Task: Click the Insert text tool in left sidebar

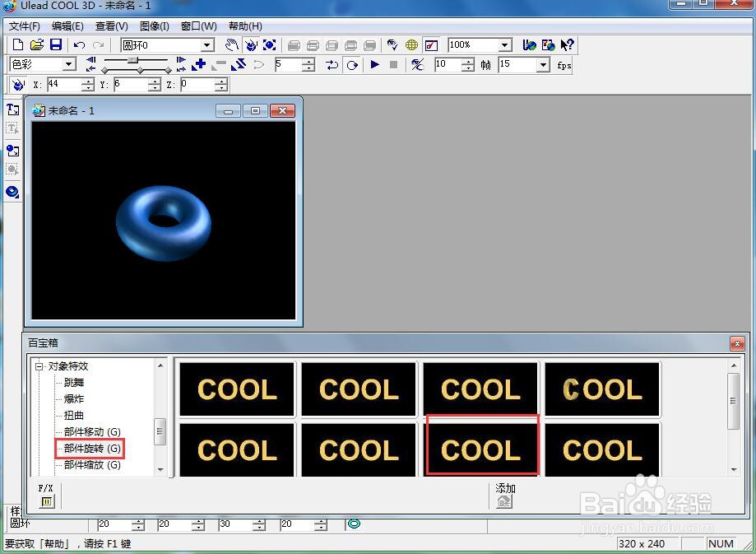Action: (13, 110)
